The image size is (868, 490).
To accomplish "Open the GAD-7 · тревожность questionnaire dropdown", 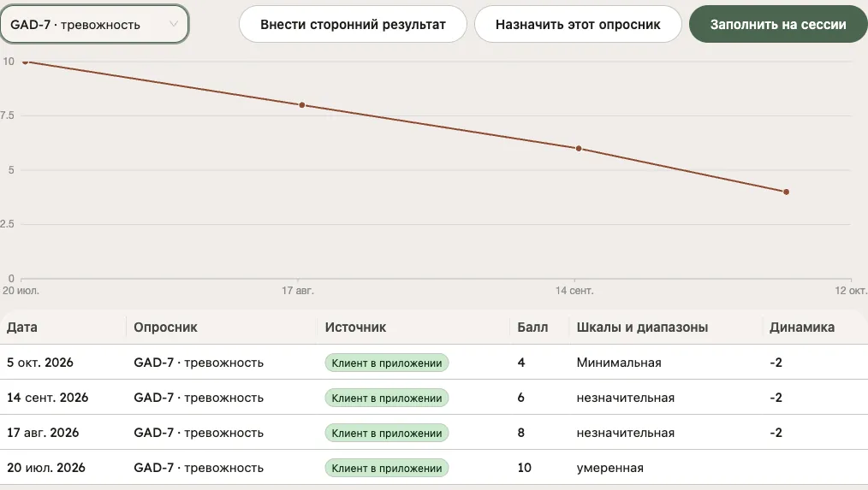I will 95,24.
